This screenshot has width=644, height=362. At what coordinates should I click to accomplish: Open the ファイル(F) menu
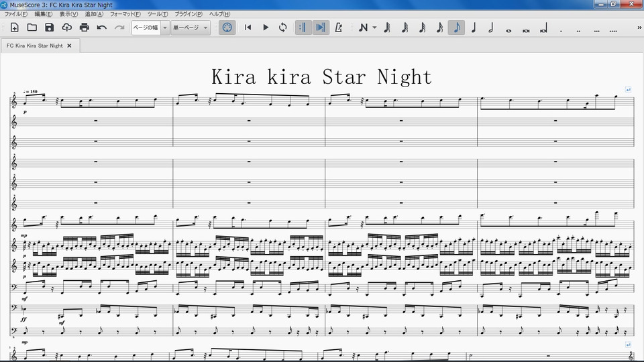coord(15,14)
